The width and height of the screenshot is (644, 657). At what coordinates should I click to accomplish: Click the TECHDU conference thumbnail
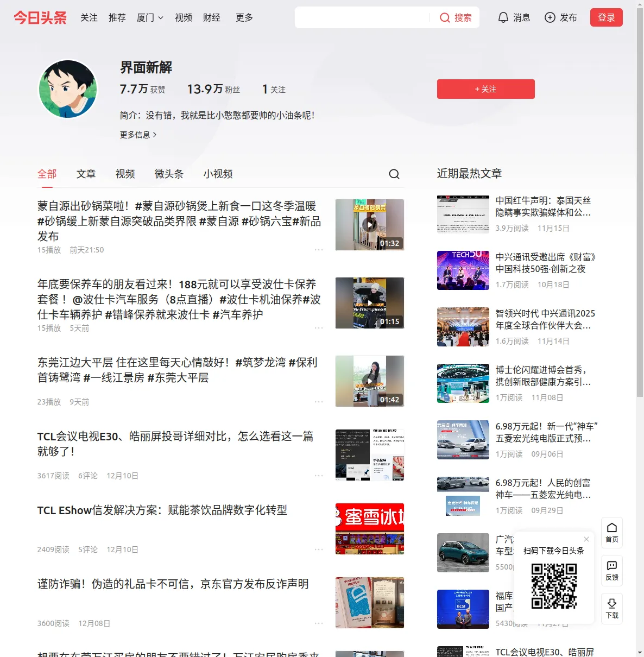tap(463, 270)
